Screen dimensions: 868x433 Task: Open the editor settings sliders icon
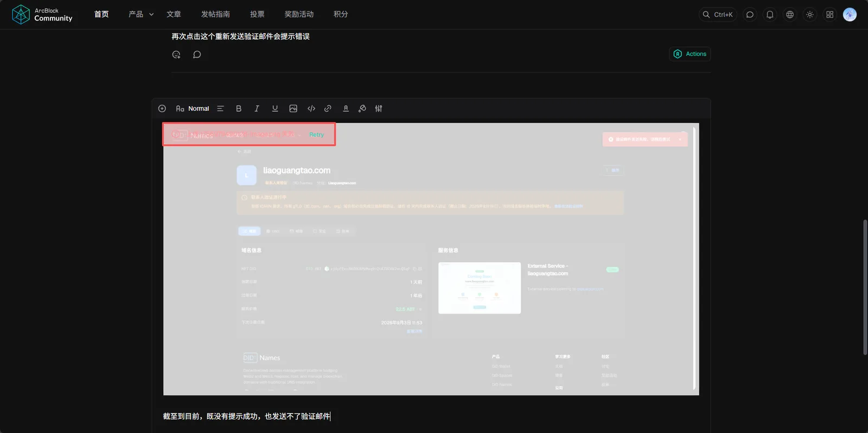(379, 109)
